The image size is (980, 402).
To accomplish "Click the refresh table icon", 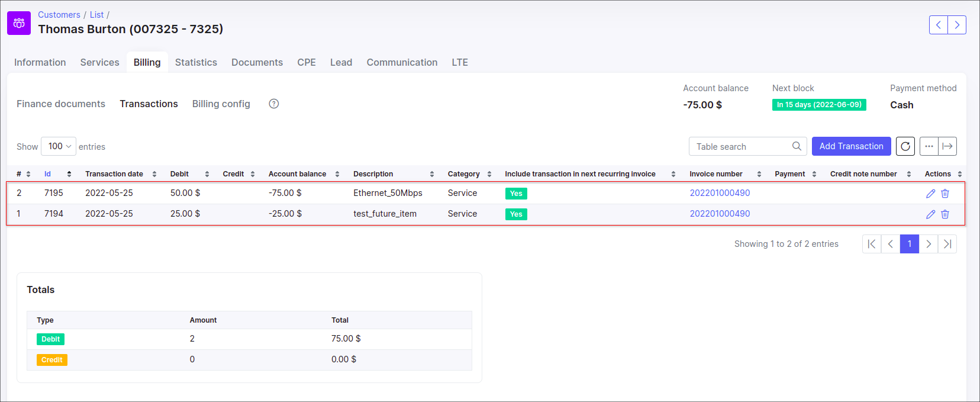I will (x=905, y=146).
